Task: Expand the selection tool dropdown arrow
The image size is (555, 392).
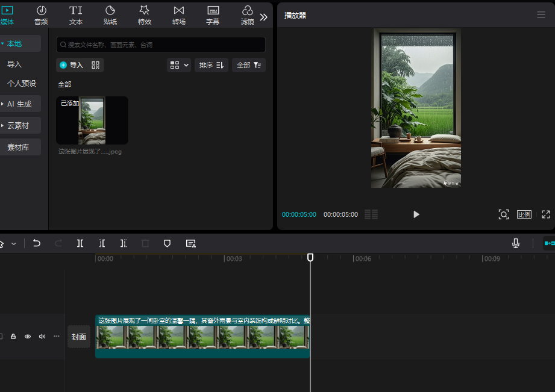Action: (15, 243)
